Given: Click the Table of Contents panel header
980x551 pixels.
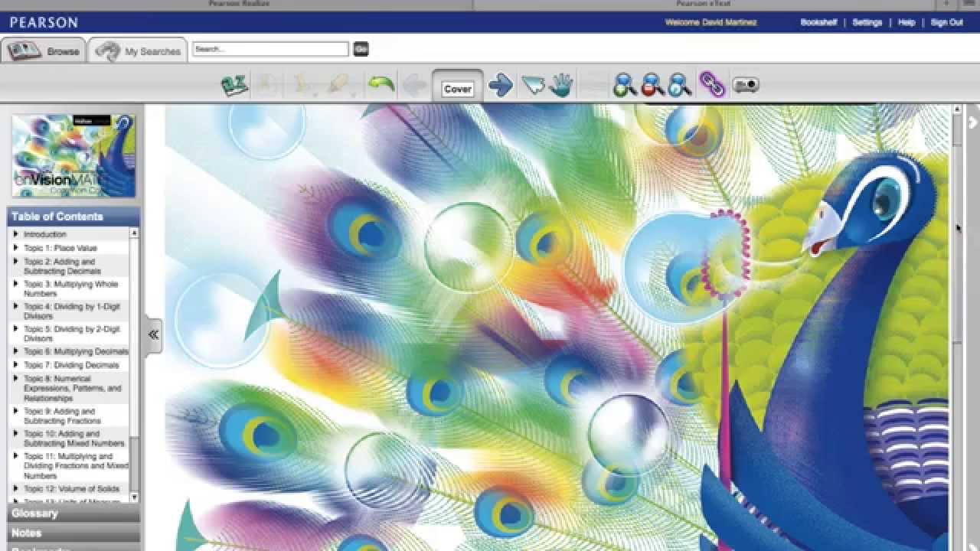Looking at the screenshot, I should [73, 217].
